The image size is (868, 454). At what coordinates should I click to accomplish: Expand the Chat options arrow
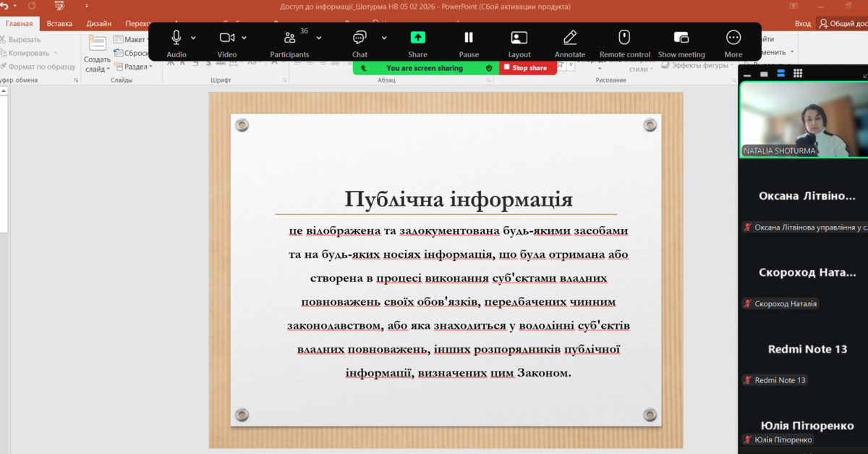(384, 38)
